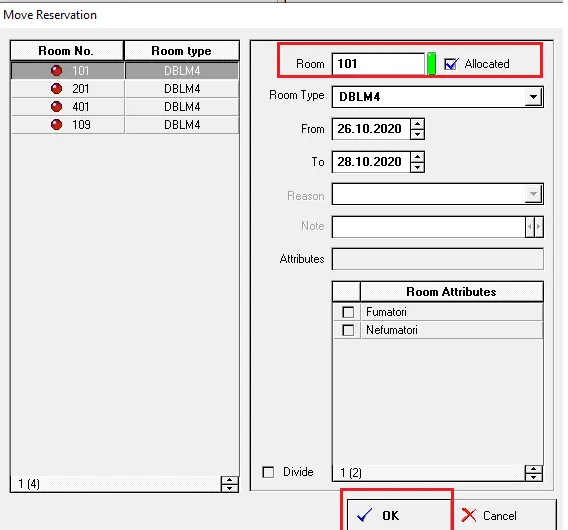The width and height of the screenshot is (568, 530).
Task: Click the red status dot for room 401
Action: (x=56, y=107)
